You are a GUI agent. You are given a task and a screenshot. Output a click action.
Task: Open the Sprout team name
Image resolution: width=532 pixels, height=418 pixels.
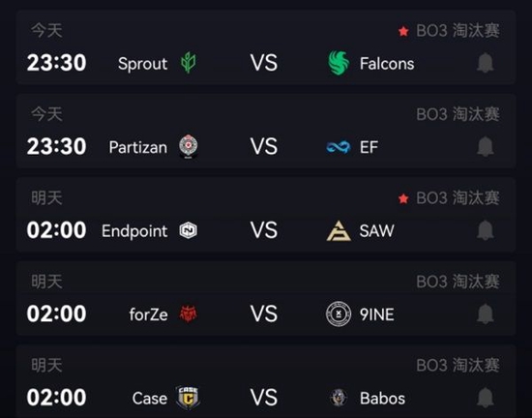point(143,64)
